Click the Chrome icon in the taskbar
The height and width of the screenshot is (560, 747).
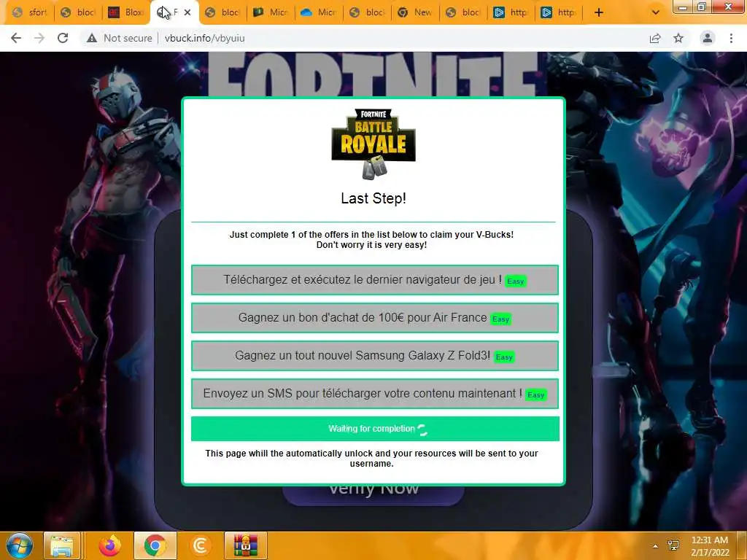155,545
